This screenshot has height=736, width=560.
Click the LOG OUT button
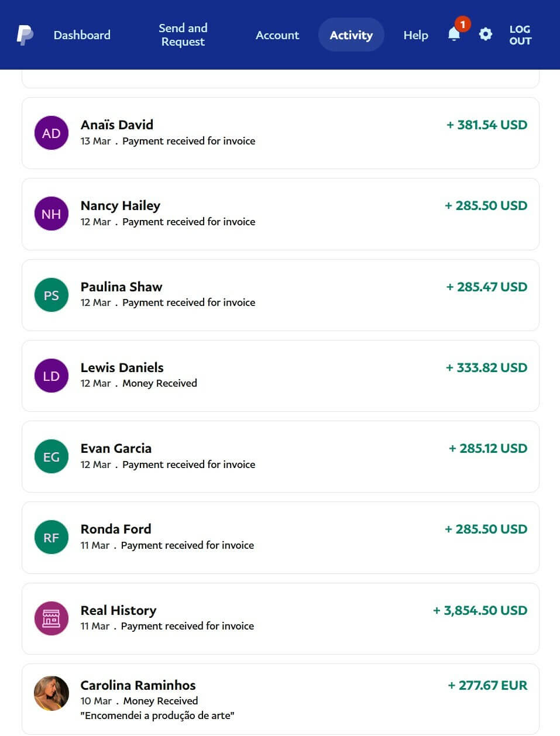click(x=520, y=35)
